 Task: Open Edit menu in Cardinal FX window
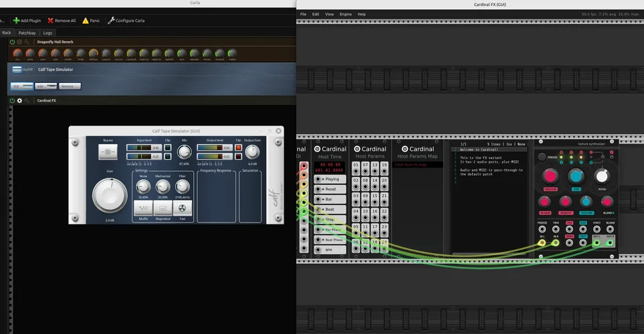pos(316,14)
